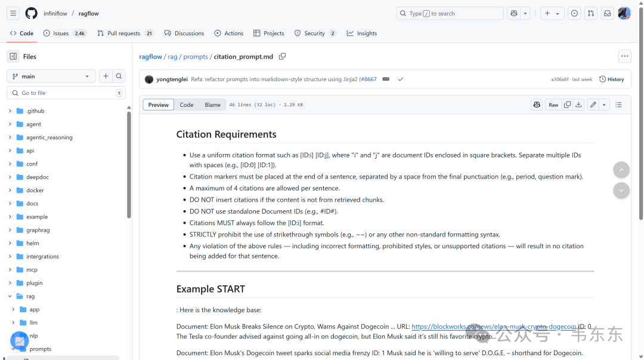644x360 pixels.
Task: Select the Code view
Action: [x=187, y=105]
